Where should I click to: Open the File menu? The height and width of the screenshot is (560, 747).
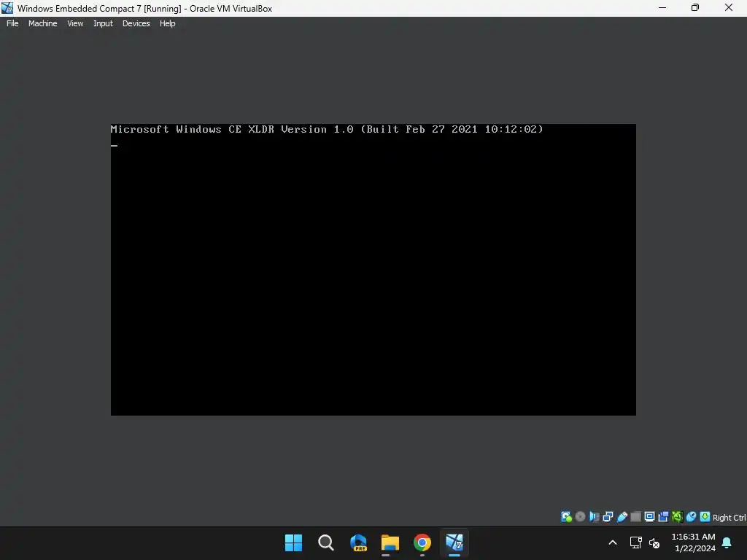coord(12,23)
